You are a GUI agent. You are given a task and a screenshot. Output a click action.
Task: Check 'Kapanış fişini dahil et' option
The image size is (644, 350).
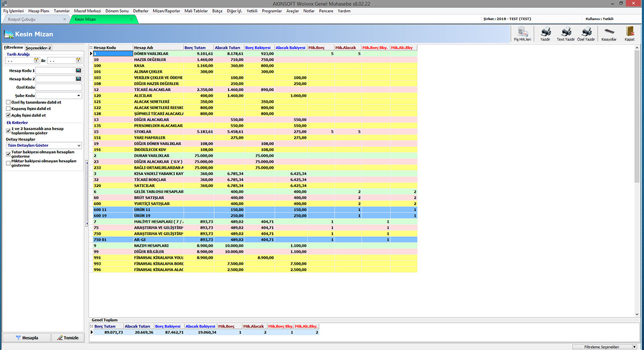[8, 109]
